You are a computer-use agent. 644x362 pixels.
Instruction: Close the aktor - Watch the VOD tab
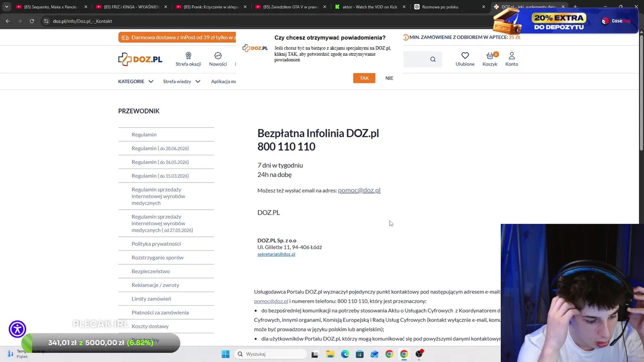(x=404, y=7)
